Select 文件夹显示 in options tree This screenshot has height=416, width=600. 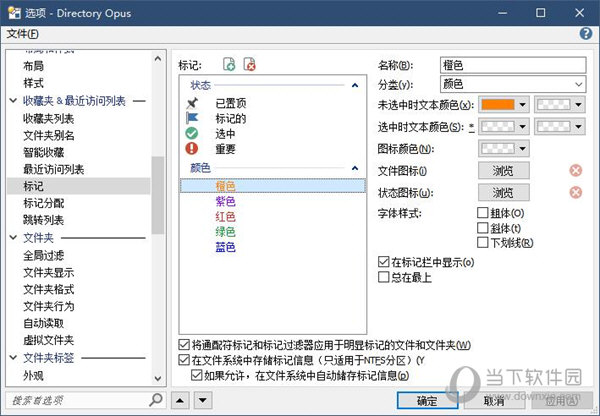click(49, 272)
